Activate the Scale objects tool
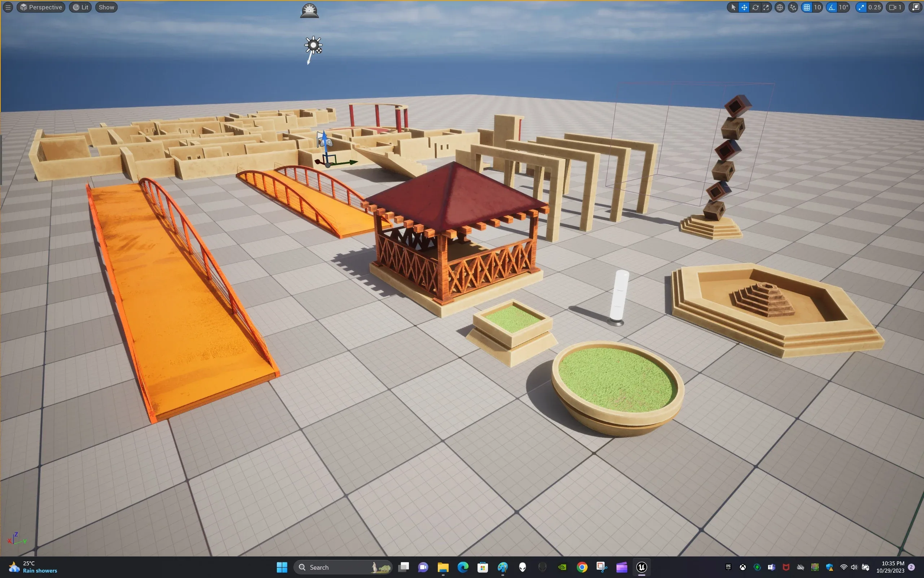 [x=766, y=7]
